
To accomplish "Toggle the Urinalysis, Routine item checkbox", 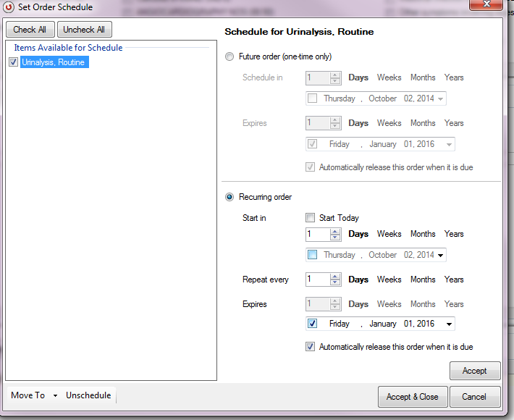I will point(14,62).
